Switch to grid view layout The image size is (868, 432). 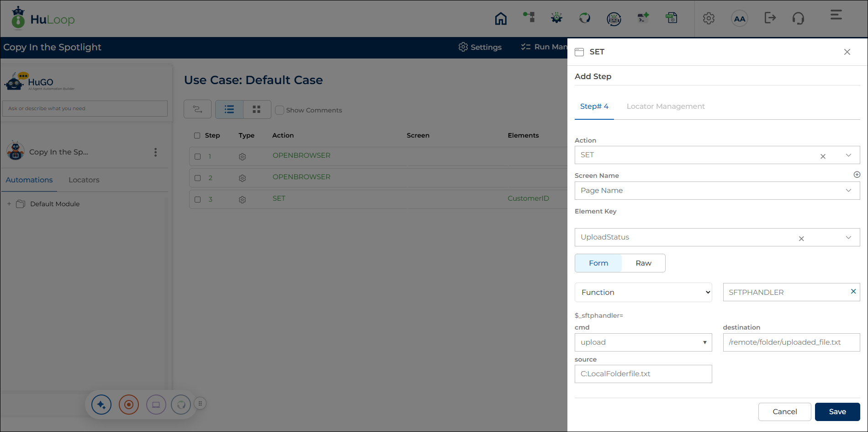(x=257, y=109)
